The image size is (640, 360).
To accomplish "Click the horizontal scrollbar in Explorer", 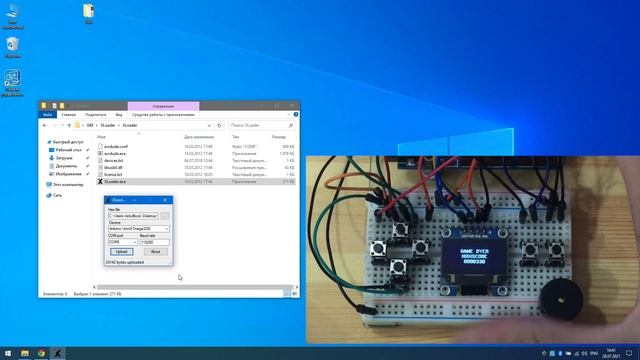I will point(195,287).
